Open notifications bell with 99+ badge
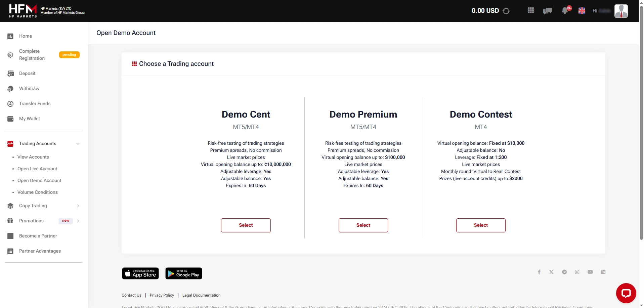Image resolution: width=644 pixels, height=308 pixels. point(565,11)
